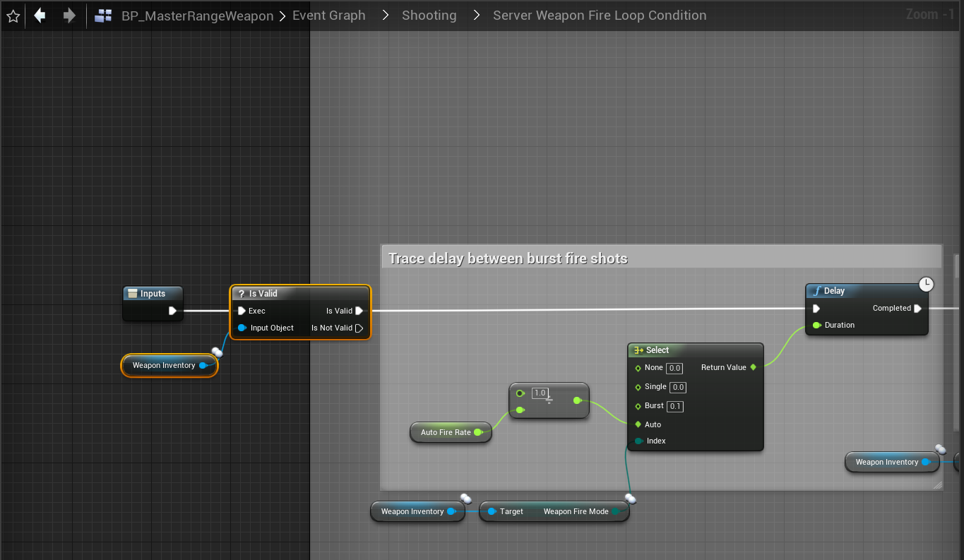Click the Delay node clock icon

pyautogui.click(x=926, y=285)
